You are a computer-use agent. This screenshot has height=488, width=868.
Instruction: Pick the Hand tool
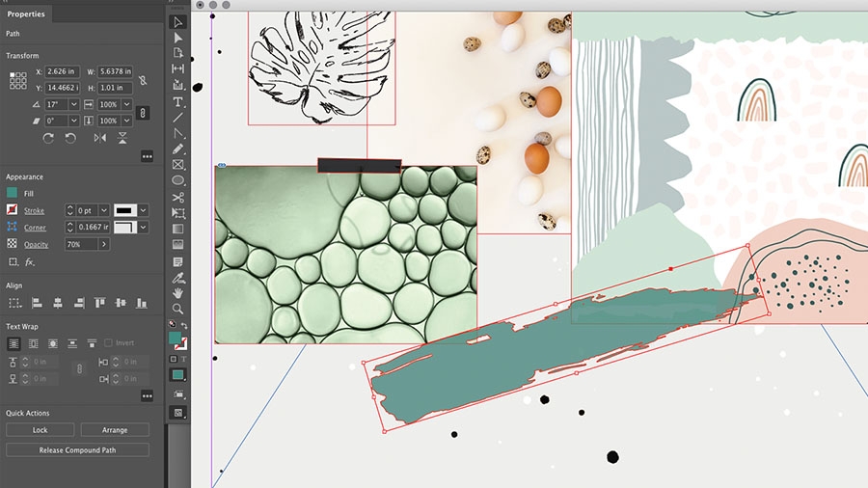coord(177,292)
